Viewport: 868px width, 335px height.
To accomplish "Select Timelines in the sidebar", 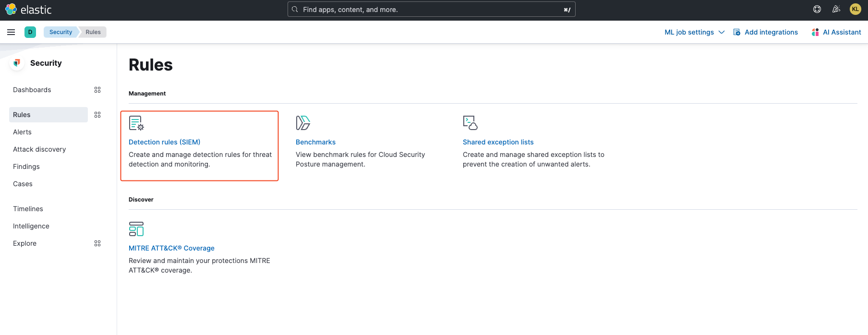I will tap(28, 209).
